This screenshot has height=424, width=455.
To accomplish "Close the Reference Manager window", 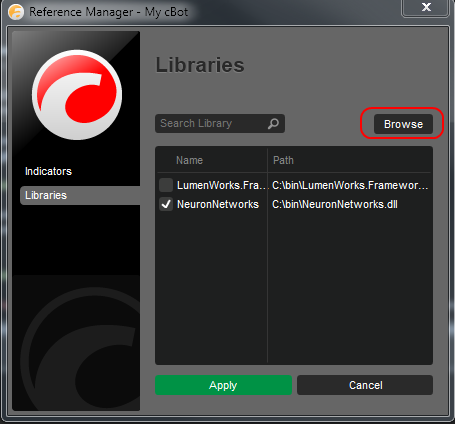I will pyautogui.click(x=426, y=7).
